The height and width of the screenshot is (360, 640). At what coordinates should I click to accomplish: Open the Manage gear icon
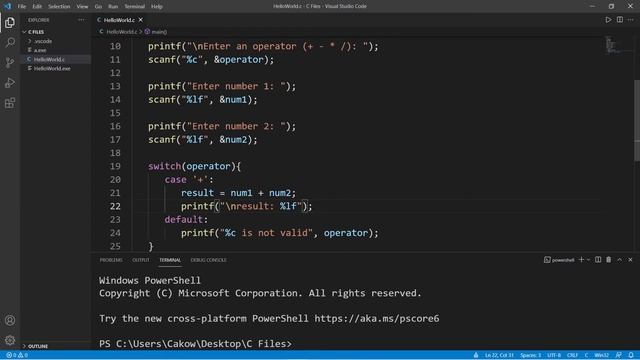click(x=10, y=340)
